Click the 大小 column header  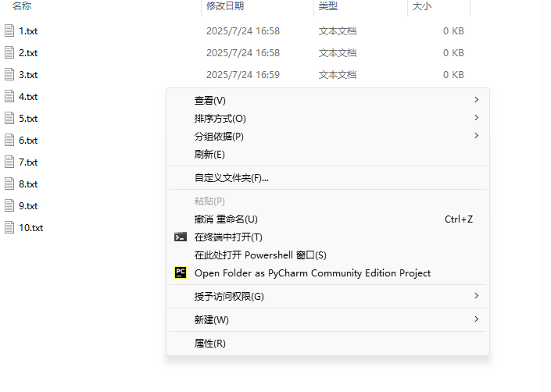422,6
